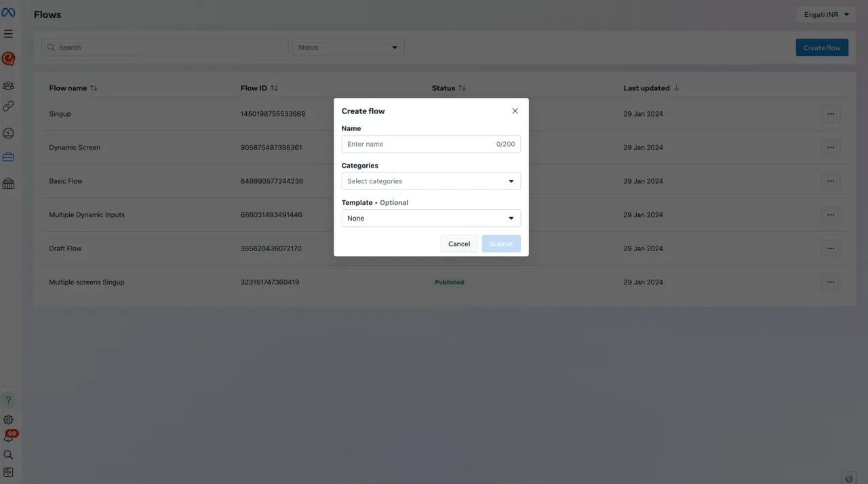The height and width of the screenshot is (484, 868).
Task: Select the briefcase icon in sidebar
Action: [x=8, y=157]
